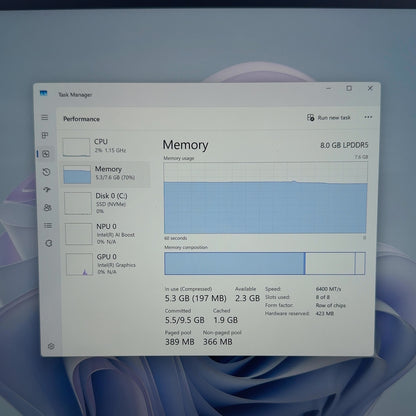Click the '423 MB' hardware reserved value
416x416 pixels.
[x=325, y=313]
